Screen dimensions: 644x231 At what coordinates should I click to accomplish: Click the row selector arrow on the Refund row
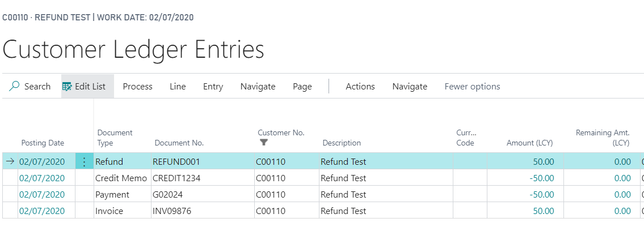click(x=10, y=161)
